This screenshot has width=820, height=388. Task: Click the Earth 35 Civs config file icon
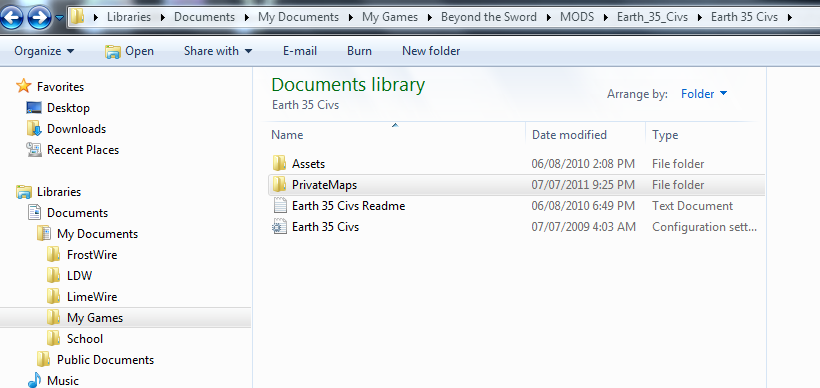click(x=280, y=227)
